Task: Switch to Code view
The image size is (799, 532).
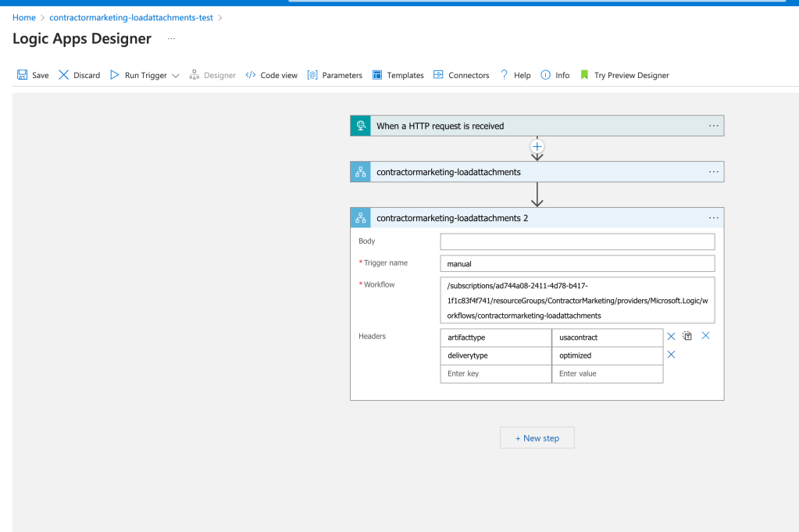Action: coord(279,76)
